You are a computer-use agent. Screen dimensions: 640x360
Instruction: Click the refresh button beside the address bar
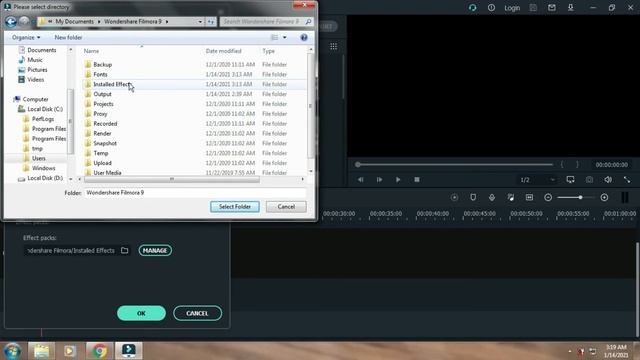211,21
